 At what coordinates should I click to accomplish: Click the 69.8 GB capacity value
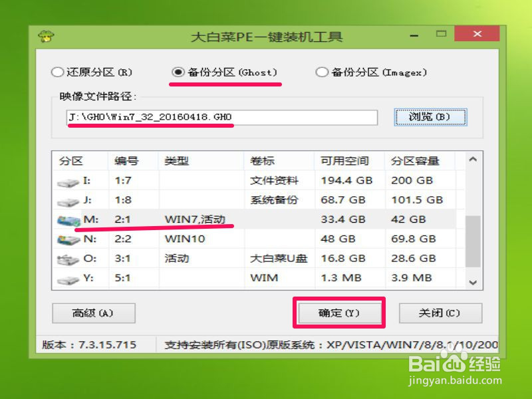point(413,239)
